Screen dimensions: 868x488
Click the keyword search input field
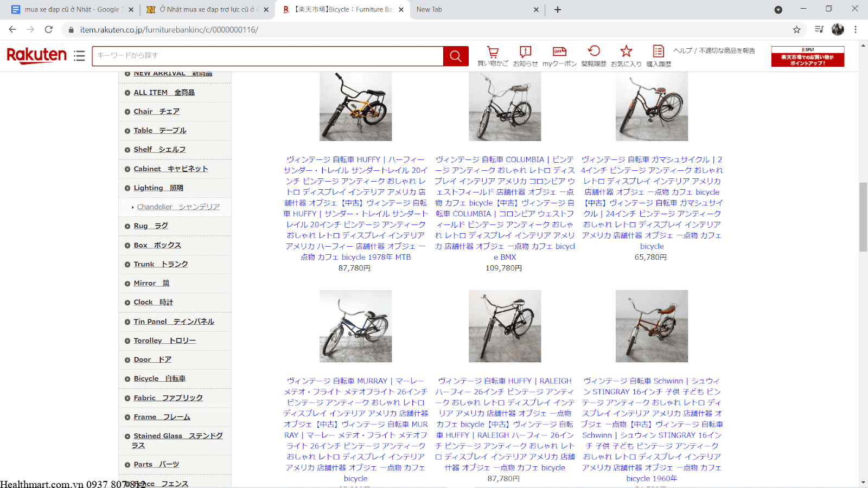[267, 56]
